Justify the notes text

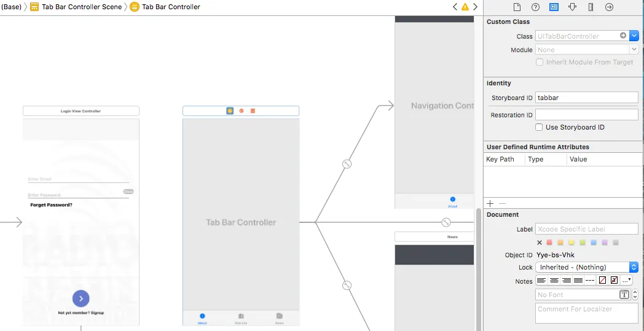click(x=578, y=281)
